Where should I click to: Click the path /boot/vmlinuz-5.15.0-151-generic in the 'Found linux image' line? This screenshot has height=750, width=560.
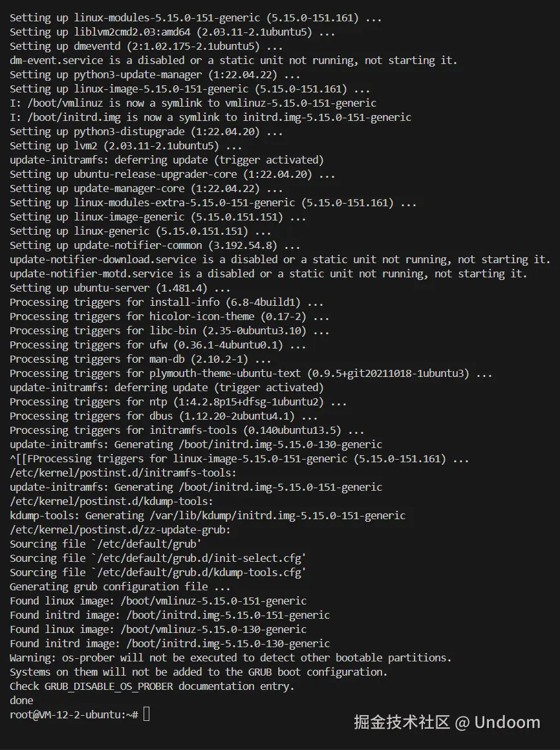[x=214, y=601]
